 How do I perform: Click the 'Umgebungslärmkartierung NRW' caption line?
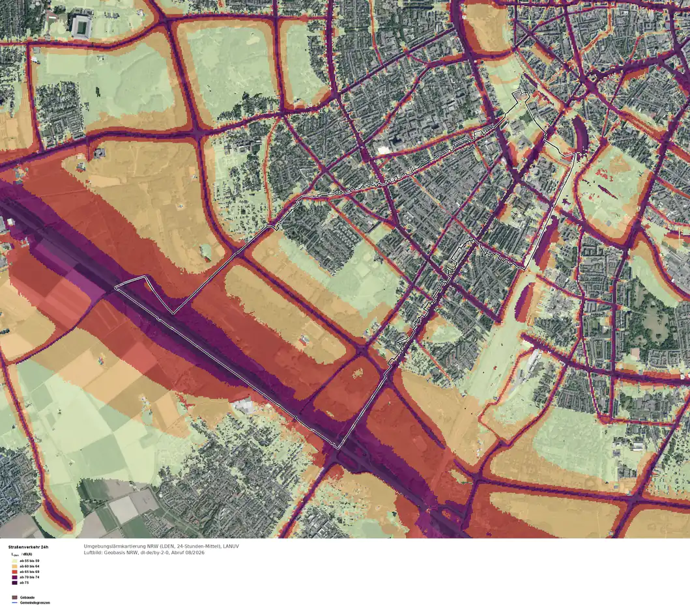162,546
